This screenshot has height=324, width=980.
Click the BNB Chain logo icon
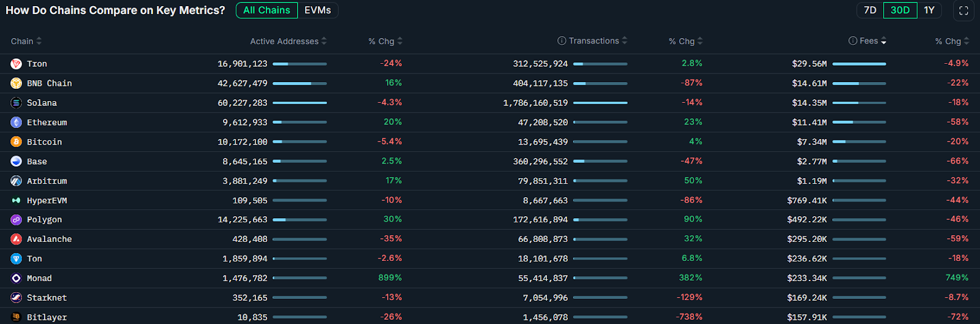pos(17,83)
